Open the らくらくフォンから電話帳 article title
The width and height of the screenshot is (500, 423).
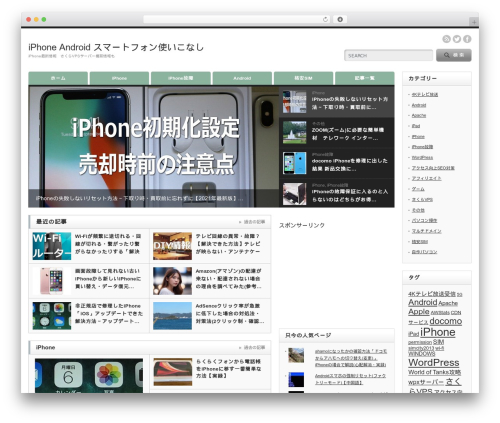click(x=229, y=369)
